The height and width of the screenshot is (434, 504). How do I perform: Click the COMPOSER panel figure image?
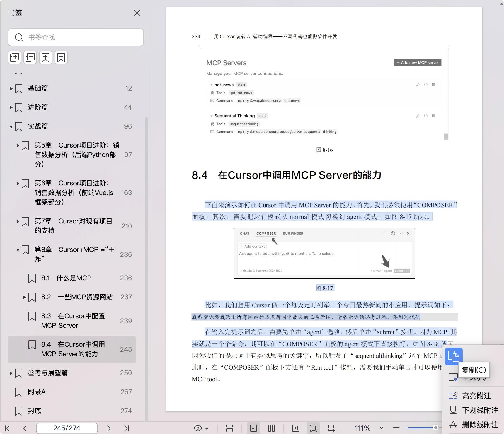pyautogui.click(x=324, y=253)
